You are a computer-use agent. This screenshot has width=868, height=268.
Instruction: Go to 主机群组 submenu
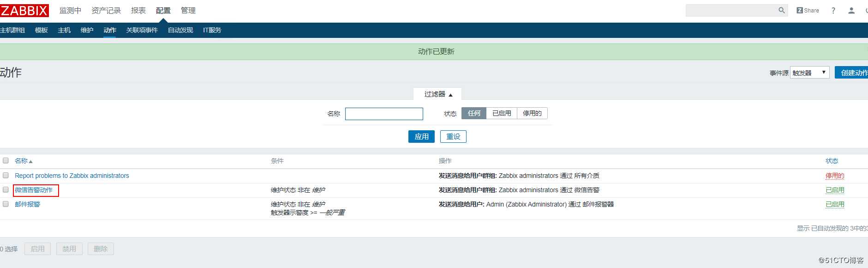pyautogui.click(x=12, y=30)
